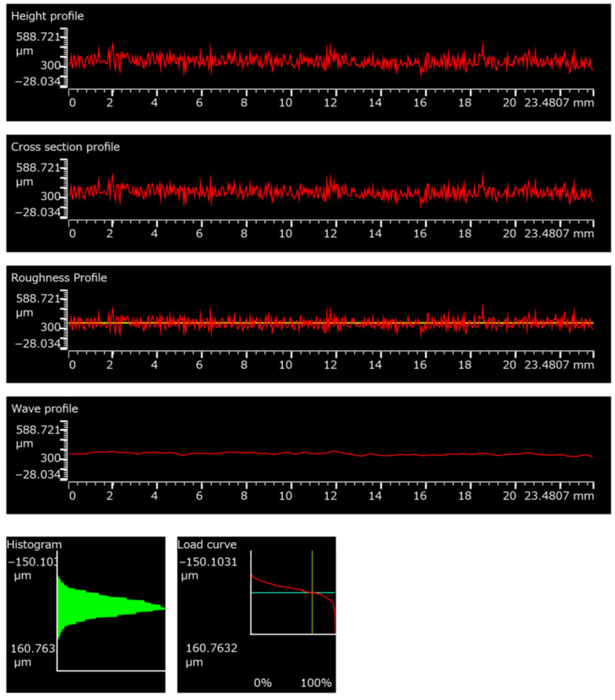Select the lower 160.763 value in Histogram
This screenshot has height=700, width=615.
(33, 648)
